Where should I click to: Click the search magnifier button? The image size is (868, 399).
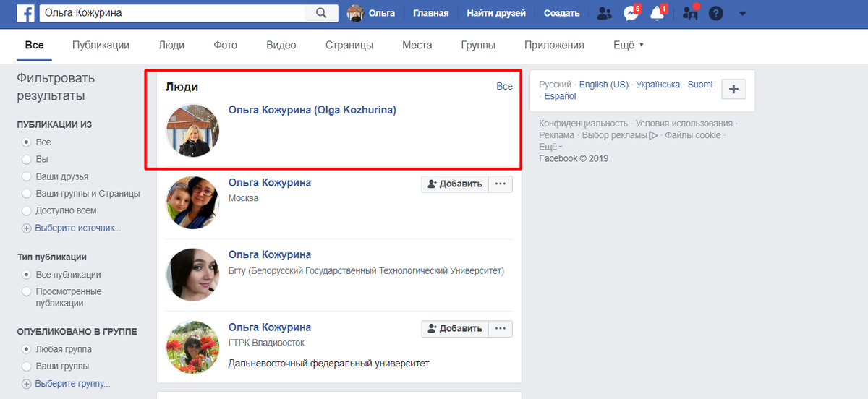(321, 13)
